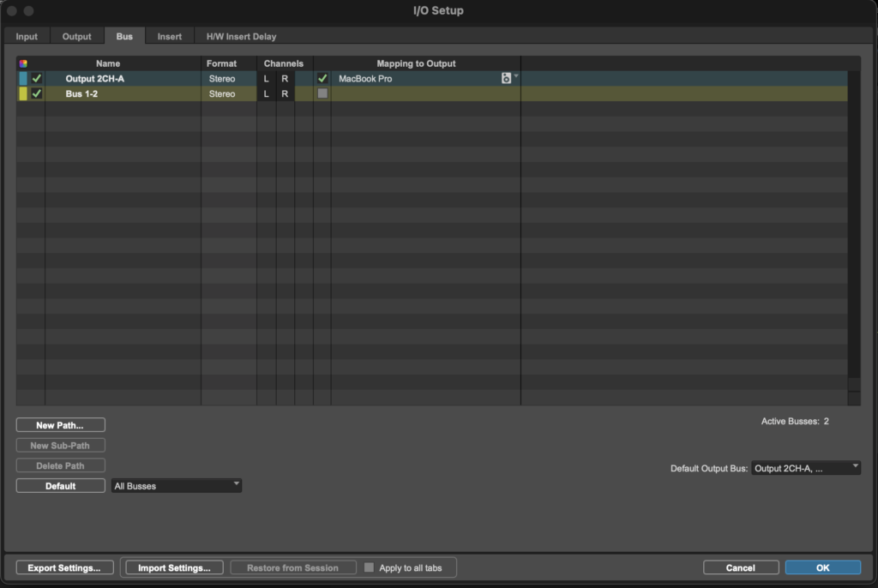Toggle the Apply to all tabs checkbox
878x588 pixels.
click(x=370, y=567)
